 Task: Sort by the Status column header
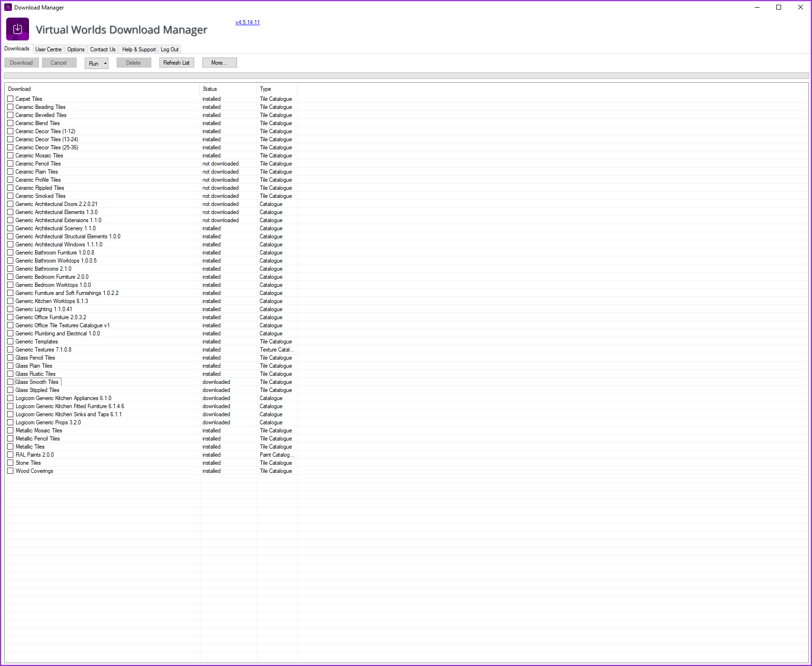(x=228, y=89)
